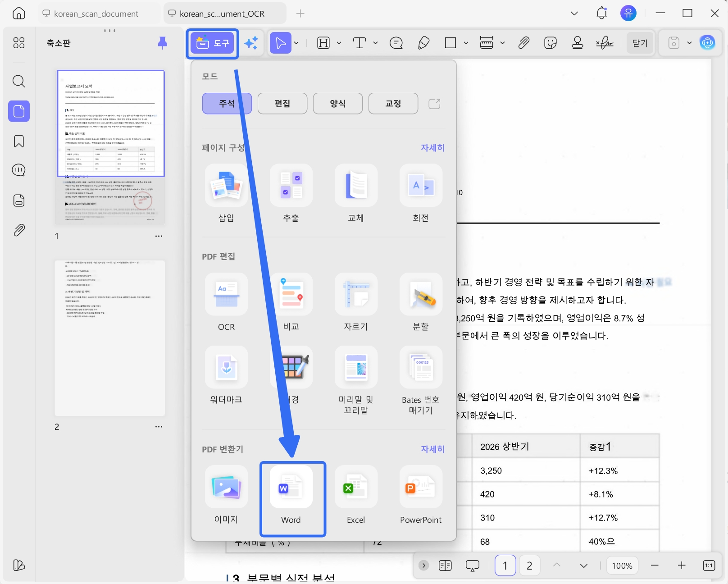Choose the 삽입 insert page tool
The width and height of the screenshot is (728, 584).
(226, 194)
